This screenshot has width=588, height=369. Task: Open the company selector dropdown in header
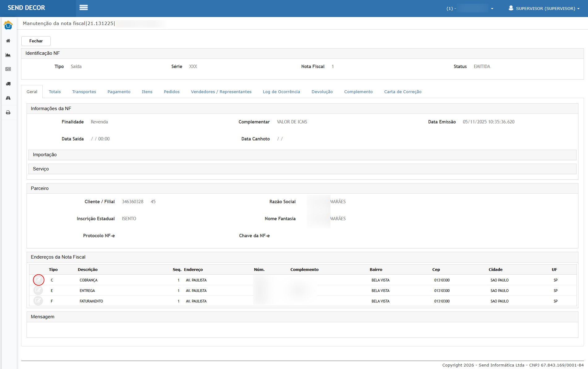[x=470, y=8]
